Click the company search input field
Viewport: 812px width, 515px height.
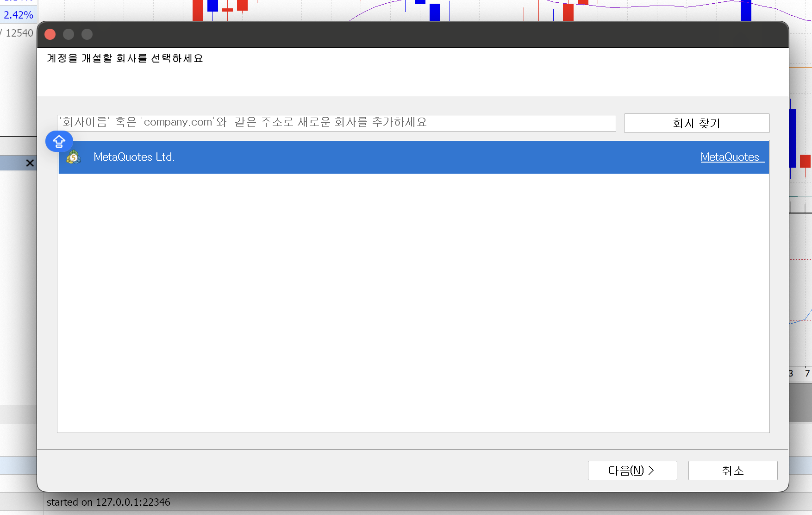click(337, 123)
